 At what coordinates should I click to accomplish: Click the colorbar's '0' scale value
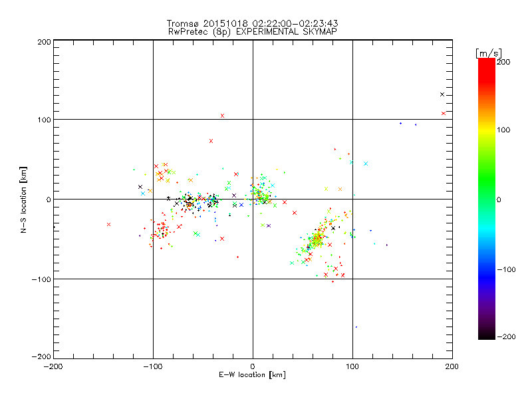tap(499, 199)
